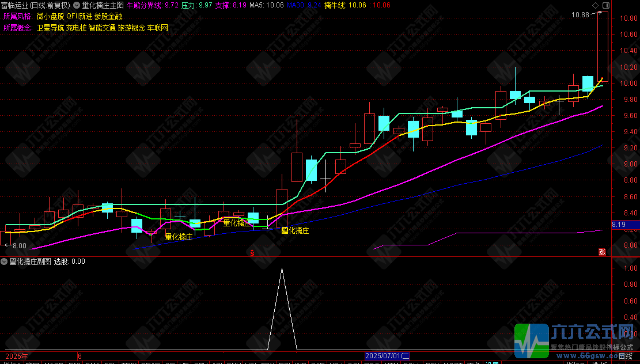
Task: Click the 车联网 concept tag
Action: pos(158,28)
